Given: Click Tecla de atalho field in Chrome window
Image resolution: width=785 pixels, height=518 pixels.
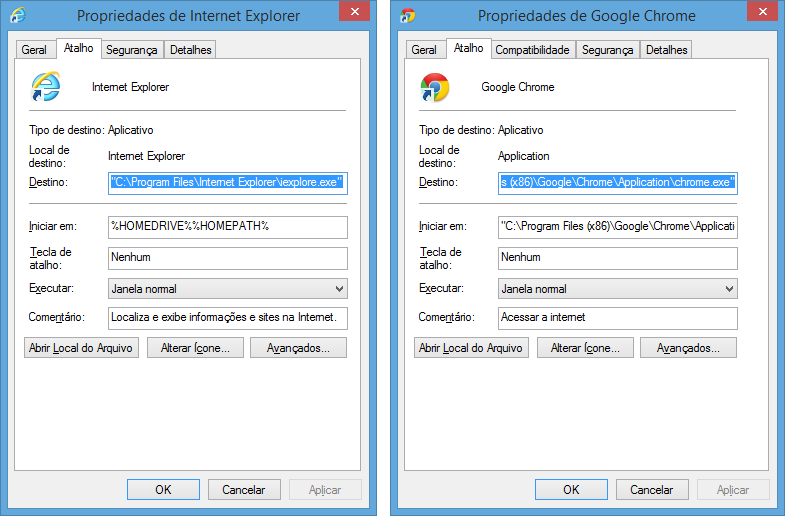Looking at the screenshot, I should [618, 258].
